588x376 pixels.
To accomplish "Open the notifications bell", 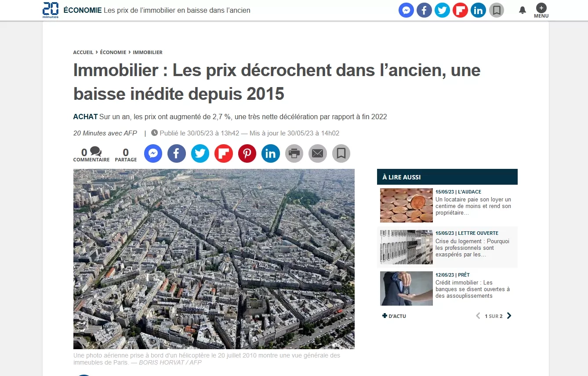I will pos(523,10).
